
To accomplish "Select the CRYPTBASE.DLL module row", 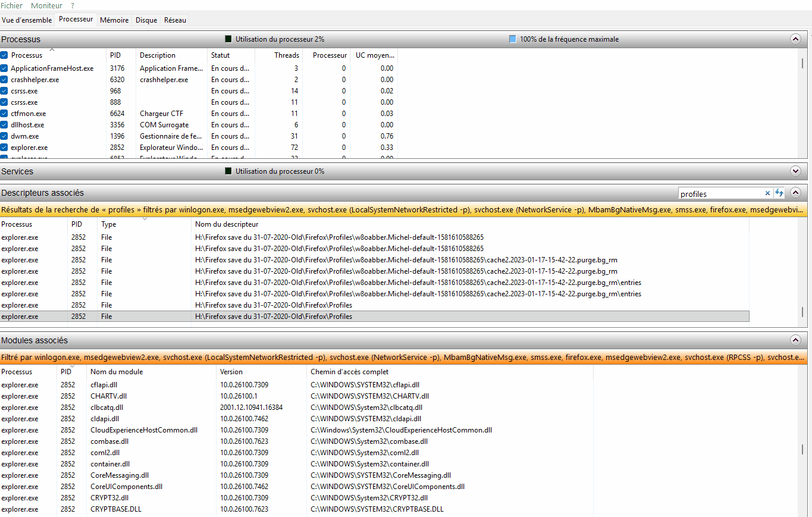I will point(296,509).
